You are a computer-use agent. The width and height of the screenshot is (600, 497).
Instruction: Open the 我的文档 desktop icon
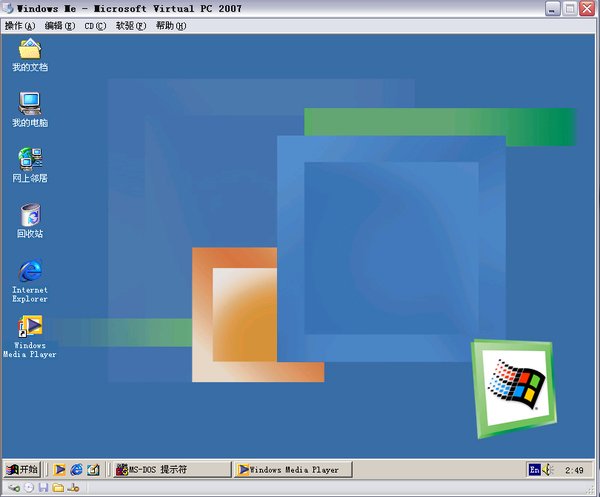click(30, 55)
